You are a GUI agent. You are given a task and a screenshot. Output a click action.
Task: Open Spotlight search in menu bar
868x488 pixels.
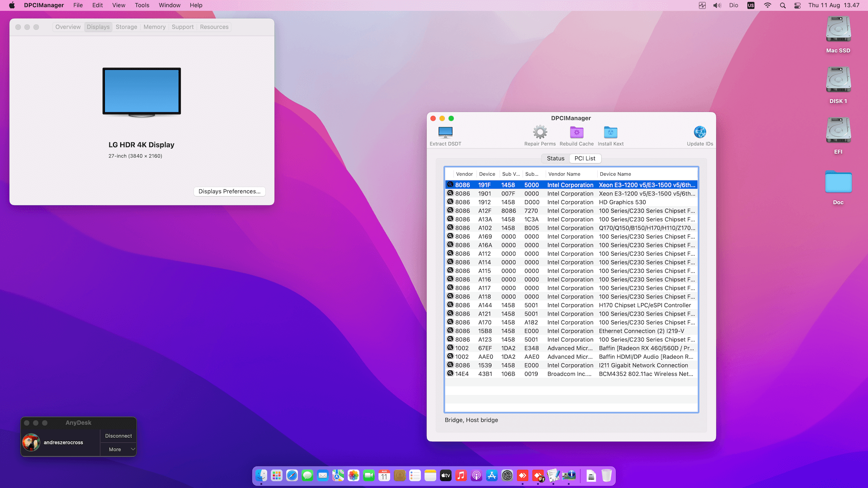pyautogui.click(x=783, y=5)
